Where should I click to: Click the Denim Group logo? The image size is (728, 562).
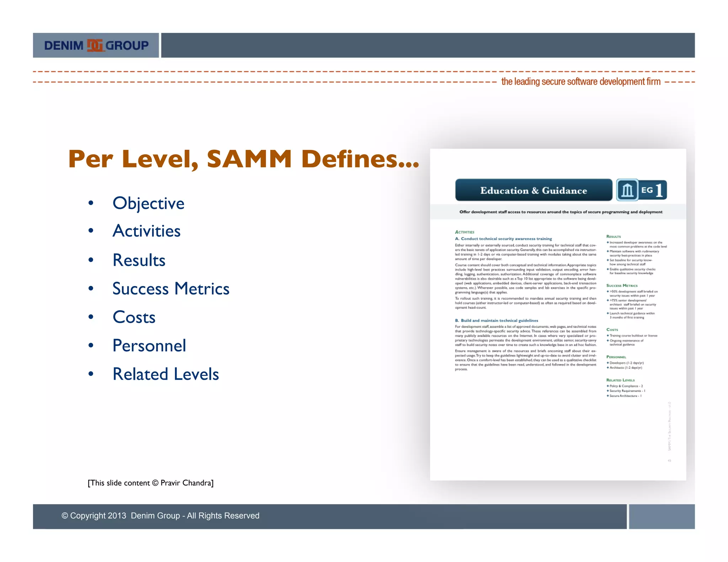point(96,45)
